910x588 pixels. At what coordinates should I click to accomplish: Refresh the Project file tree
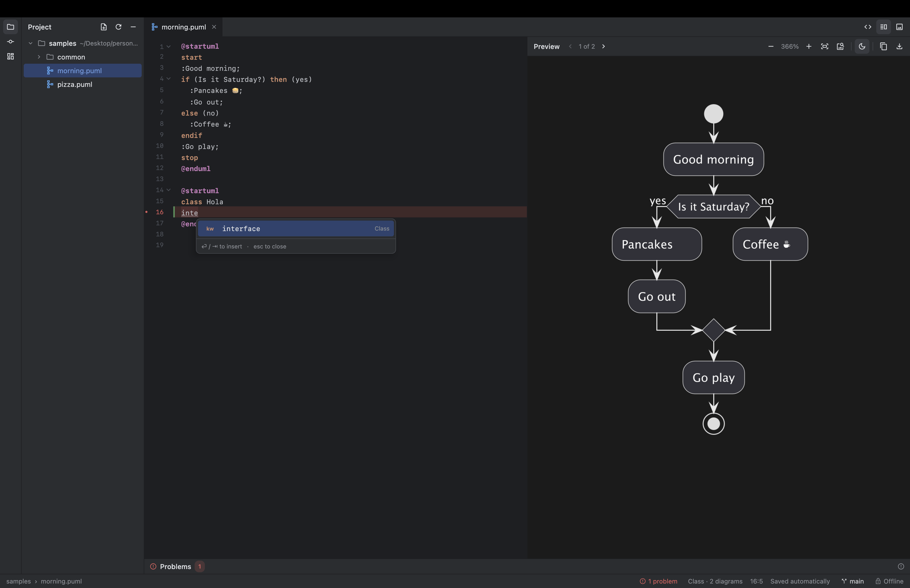click(x=118, y=27)
